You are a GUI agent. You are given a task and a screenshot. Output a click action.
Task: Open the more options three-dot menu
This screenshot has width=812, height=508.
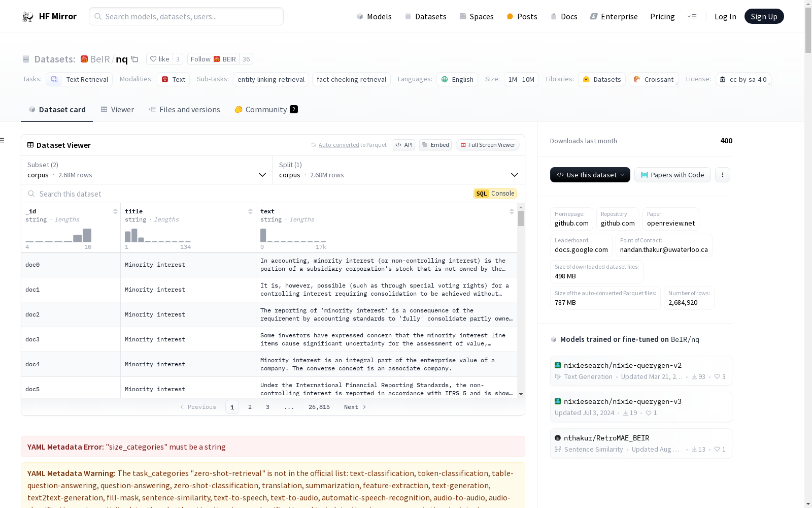click(723, 175)
